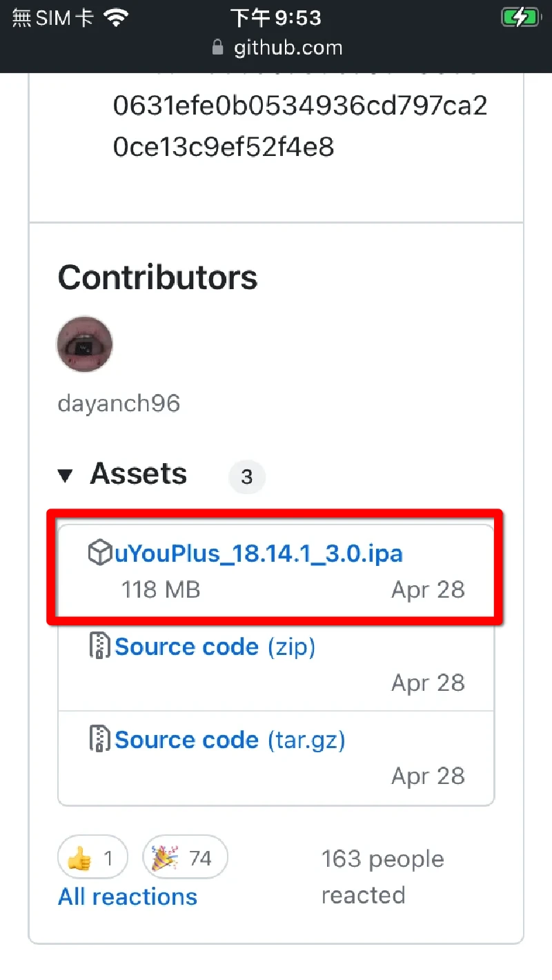Viewport: 552px width, 980px height.
Task: Open dayanch96 contributor profile avatar
Action: tap(84, 344)
